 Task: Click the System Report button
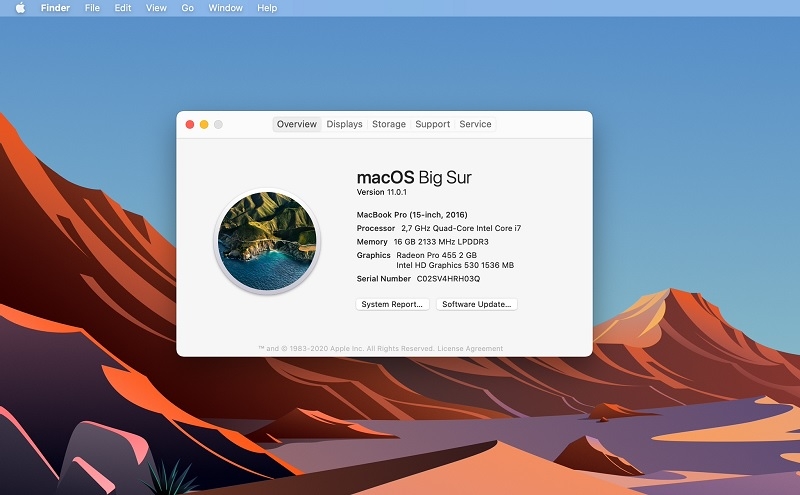392,304
